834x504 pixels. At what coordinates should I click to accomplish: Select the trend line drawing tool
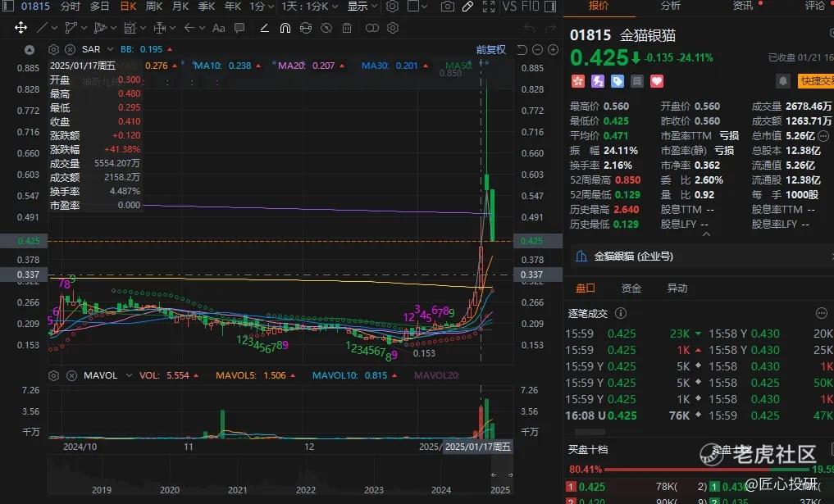pos(43,28)
